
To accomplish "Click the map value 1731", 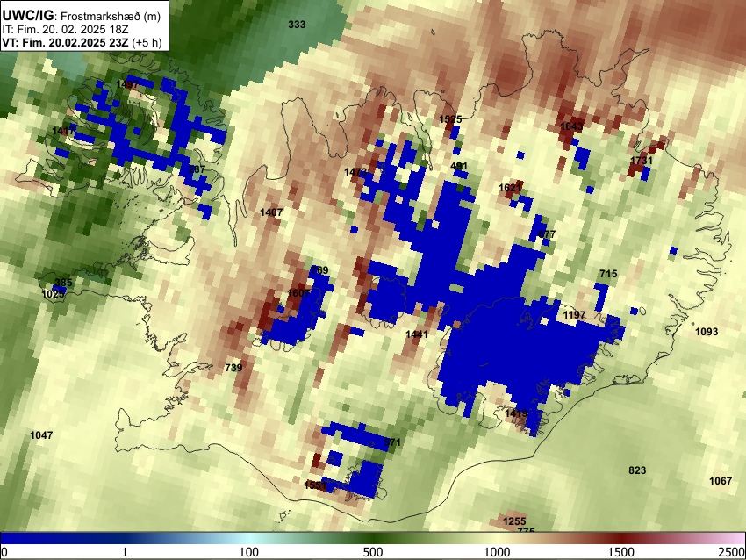I will (642, 161).
